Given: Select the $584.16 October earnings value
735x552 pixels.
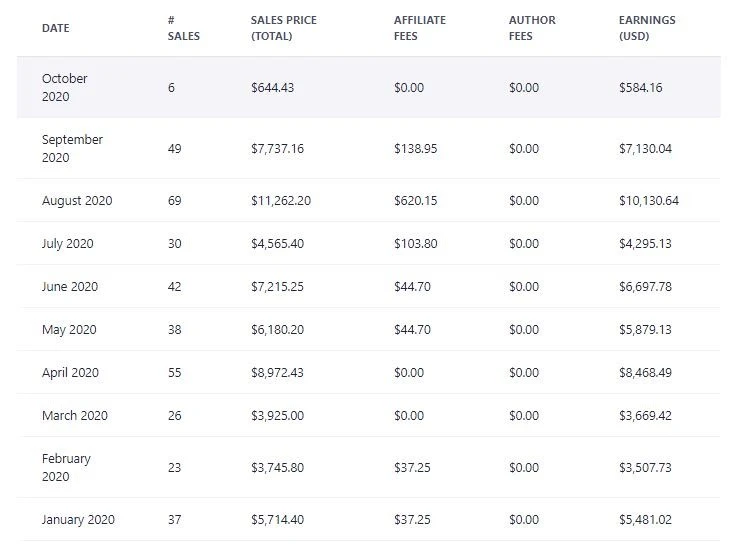Looking at the screenshot, I should pyautogui.click(x=640, y=88).
